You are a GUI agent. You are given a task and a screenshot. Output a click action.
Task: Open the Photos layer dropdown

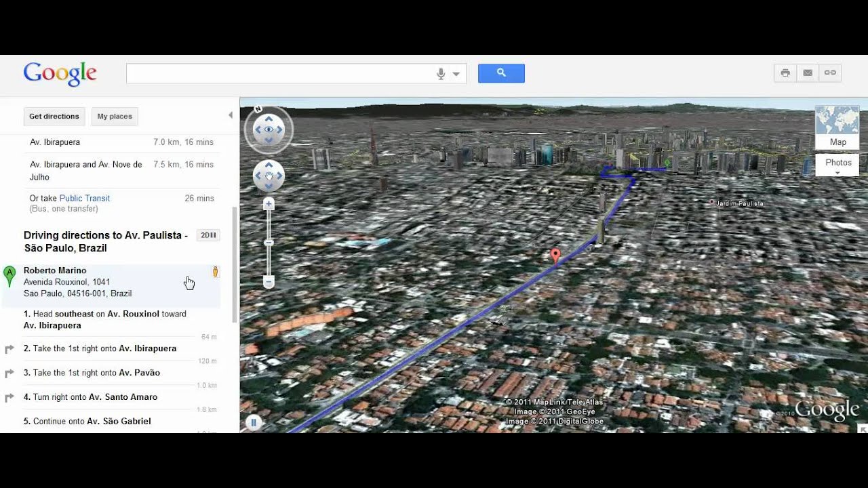pos(837,165)
